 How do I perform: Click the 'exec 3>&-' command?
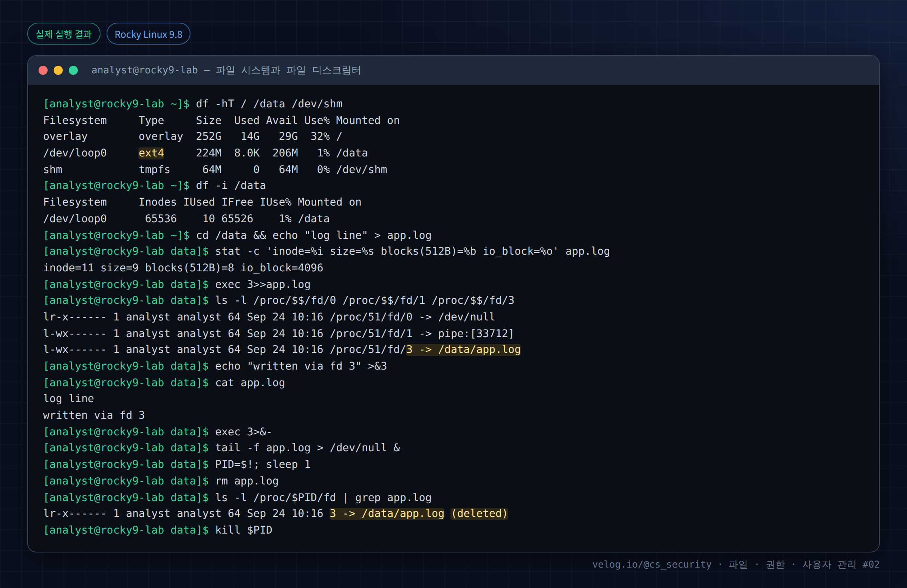point(243,432)
